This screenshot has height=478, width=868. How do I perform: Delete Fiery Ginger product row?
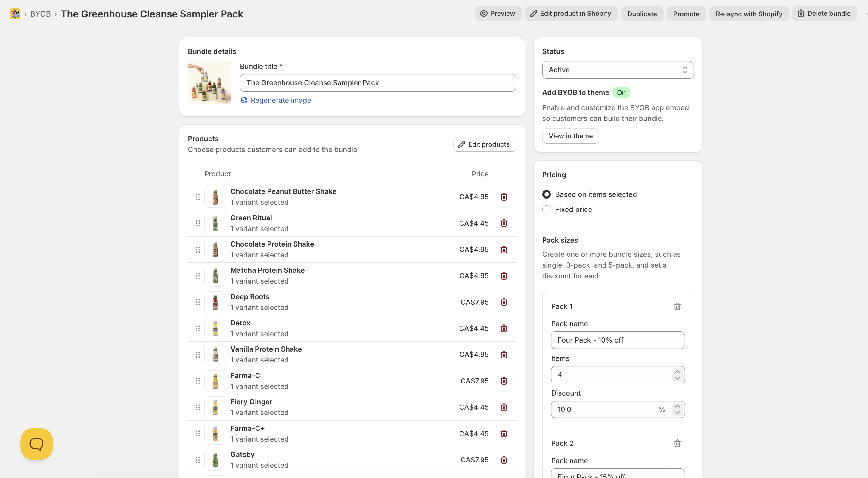[504, 407]
